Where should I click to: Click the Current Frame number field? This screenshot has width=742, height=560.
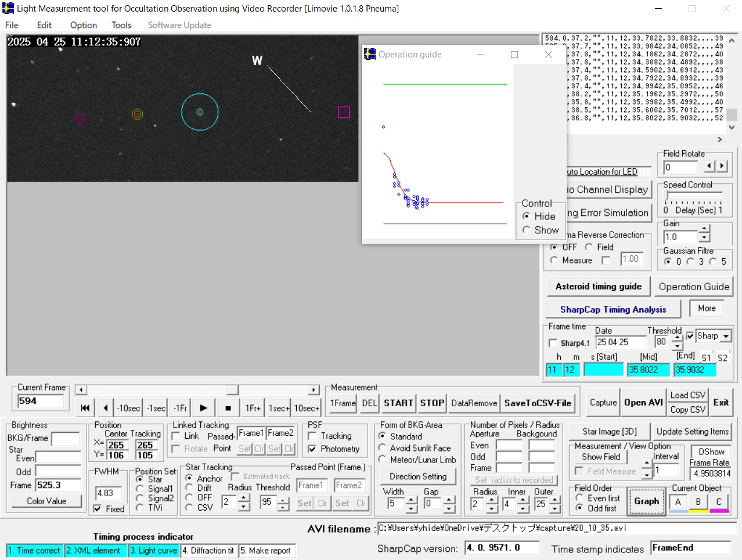coord(39,401)
